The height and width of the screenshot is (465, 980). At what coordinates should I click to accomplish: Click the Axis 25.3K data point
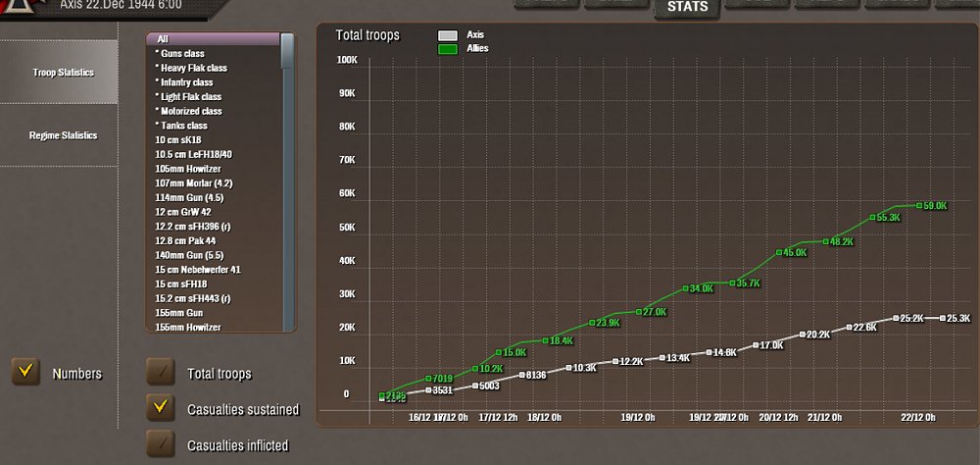(x=943, y=318)
